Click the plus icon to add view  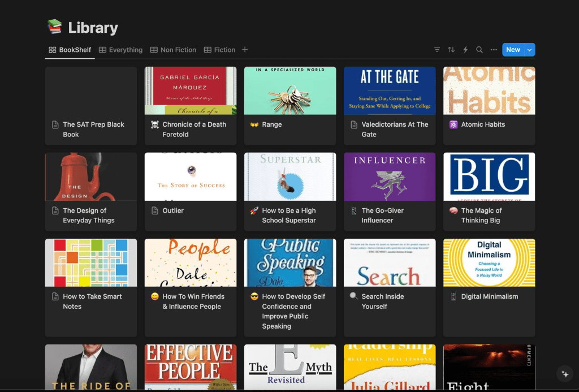[x=245, y=50]
